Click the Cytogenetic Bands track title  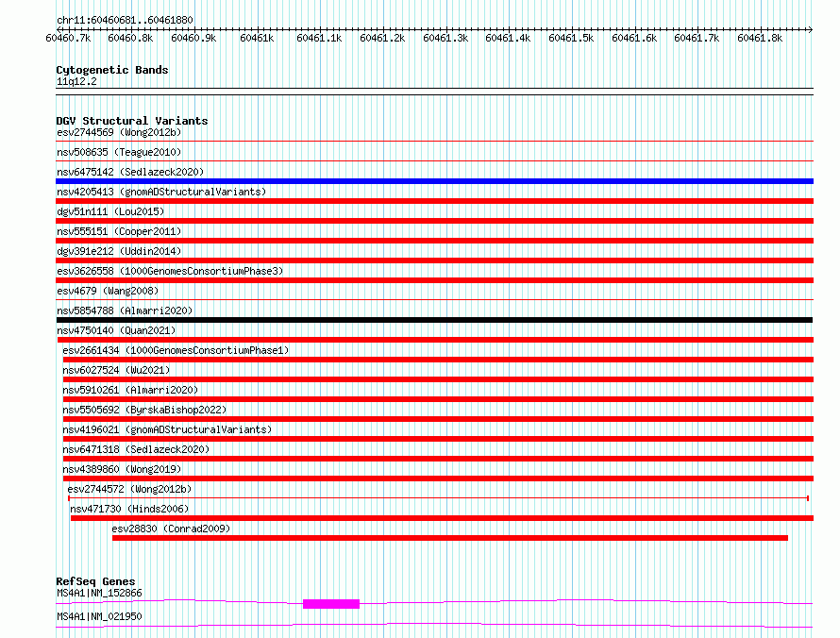click(x=112, y=70)
